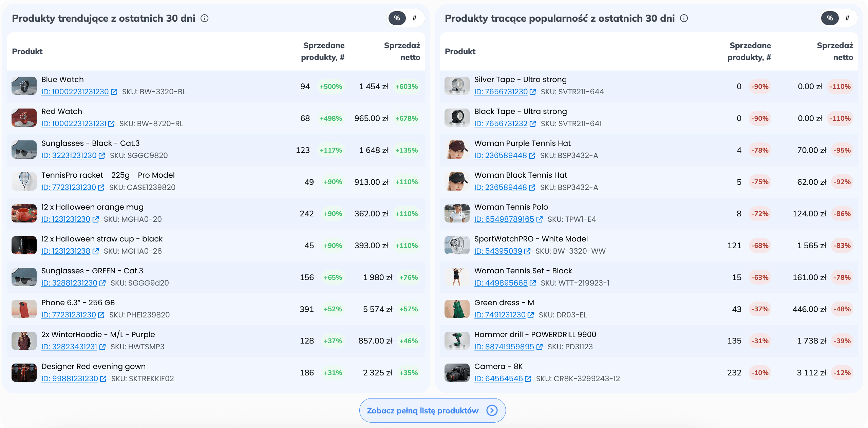The width and height of the screenshot is (868, 428).
Task: Click arrow circle icon in full list button
Action: coord(492,411)
